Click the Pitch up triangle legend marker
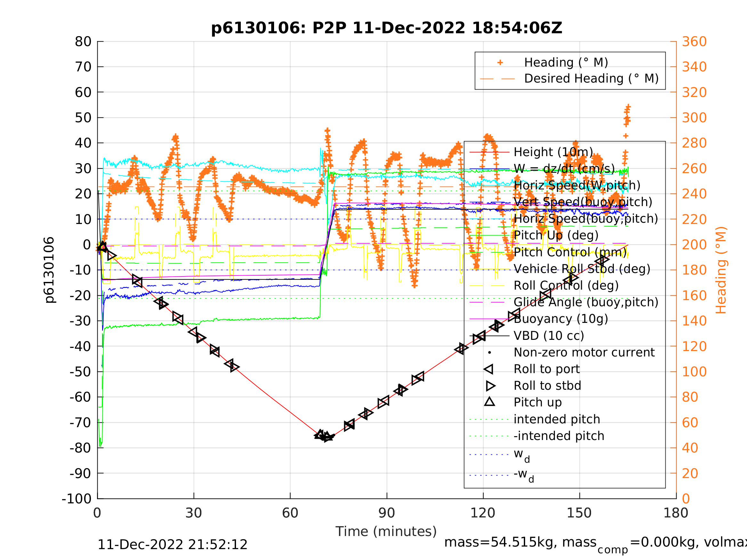This screenshot has height=560, width=747. [x=489, y=402]
